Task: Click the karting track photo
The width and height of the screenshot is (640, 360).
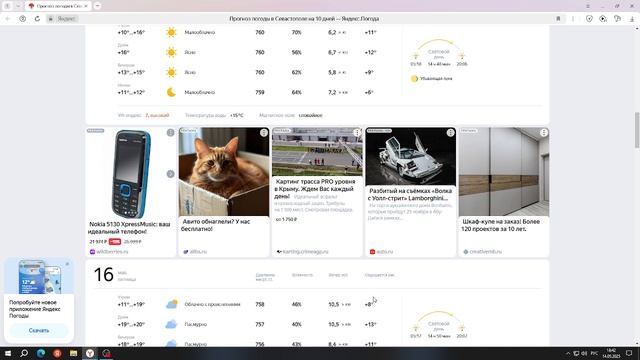Action: tap(317, 152)
